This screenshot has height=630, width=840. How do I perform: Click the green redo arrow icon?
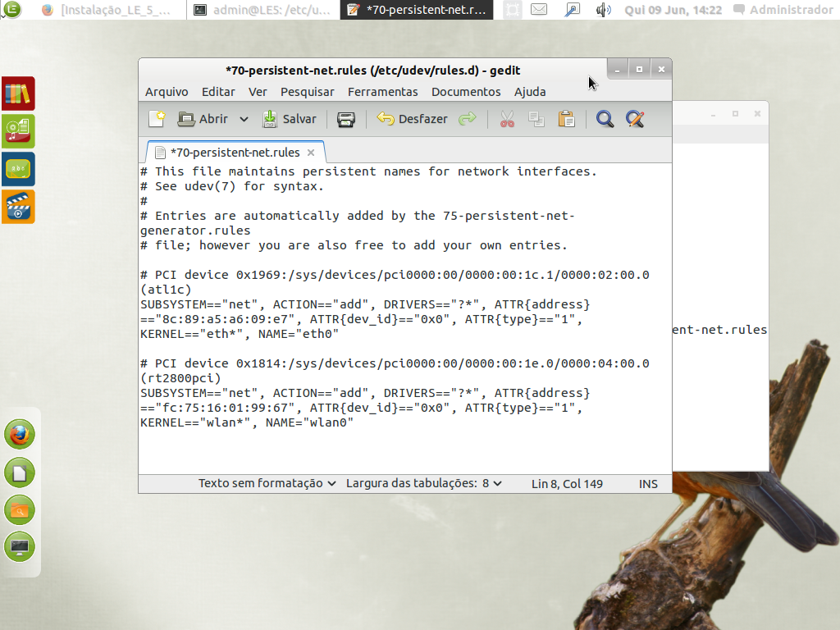coord(467,118)
